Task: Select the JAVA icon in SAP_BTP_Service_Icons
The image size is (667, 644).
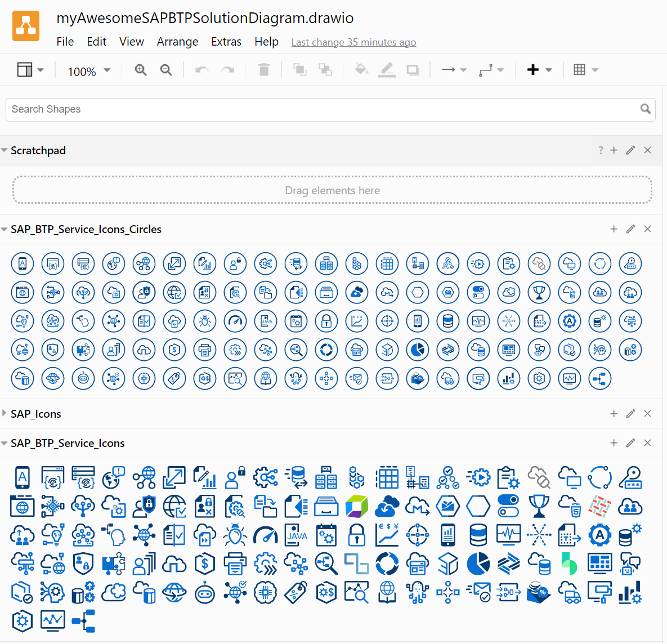Action: (296, 535)
